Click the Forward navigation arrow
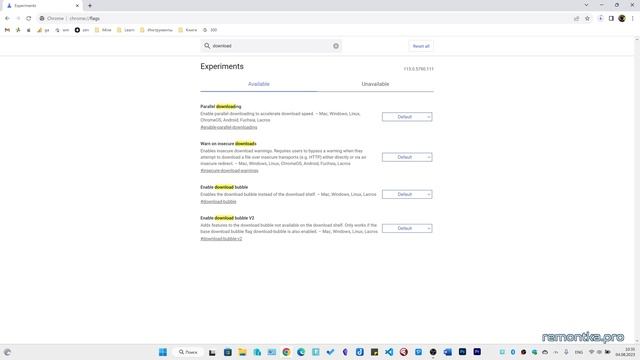 18,18
